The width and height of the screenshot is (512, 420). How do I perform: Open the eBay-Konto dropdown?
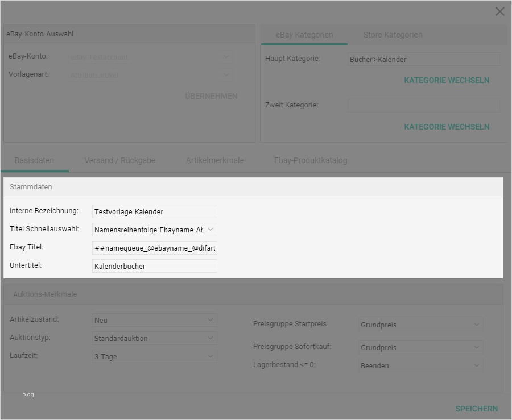coord(151,57)
